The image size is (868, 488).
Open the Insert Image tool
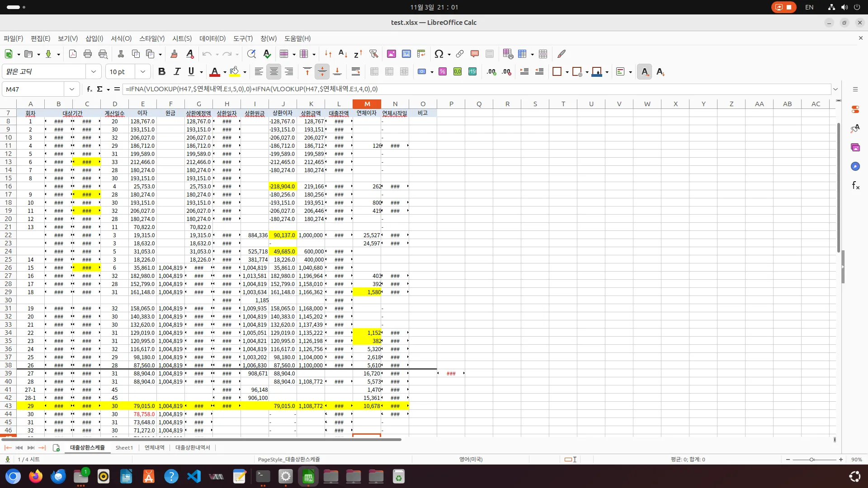391,54
